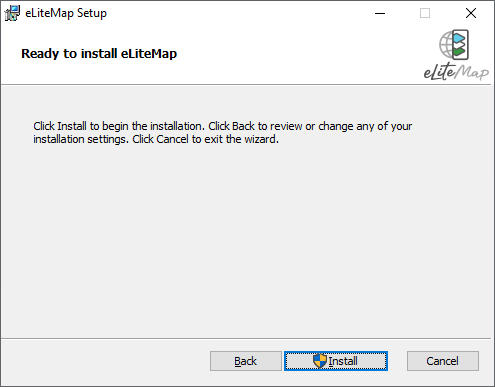This screenshot has height=387, width=495.
Task: Start installation with the Install button
Action: coord(336,361)
